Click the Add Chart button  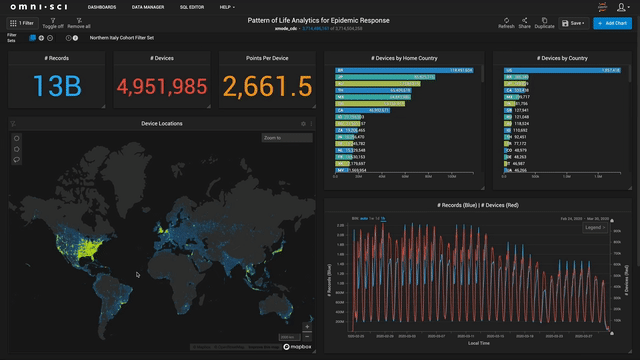[612, 23]
